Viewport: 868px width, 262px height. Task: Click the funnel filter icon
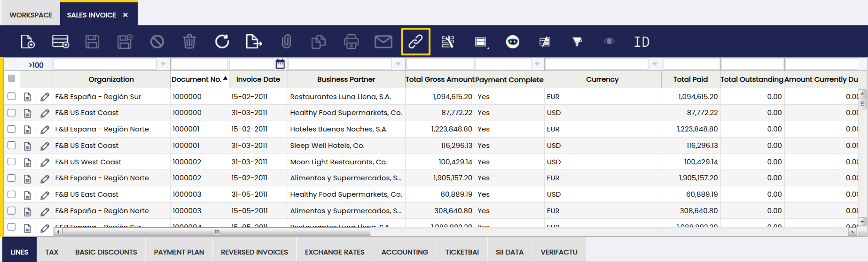tap(577, 42)
